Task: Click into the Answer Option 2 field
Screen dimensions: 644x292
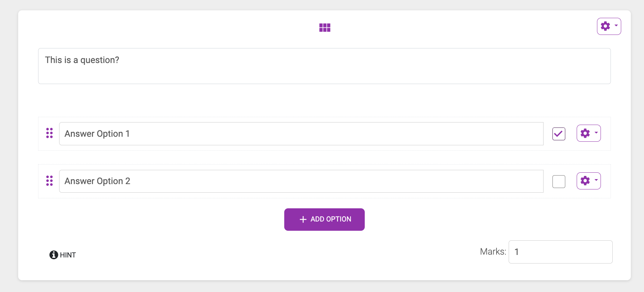Action: tap(301, 181)
